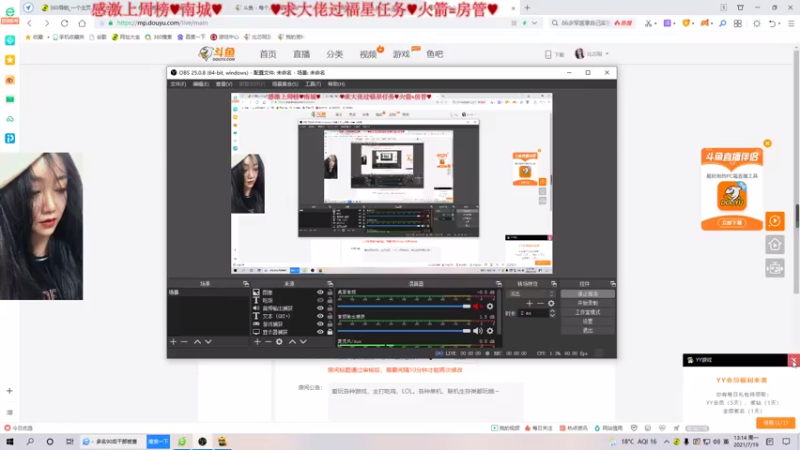The width and height of the screenshot is (800, 450).
Task: Click the browser back arrow
Action: click(30, 23)
